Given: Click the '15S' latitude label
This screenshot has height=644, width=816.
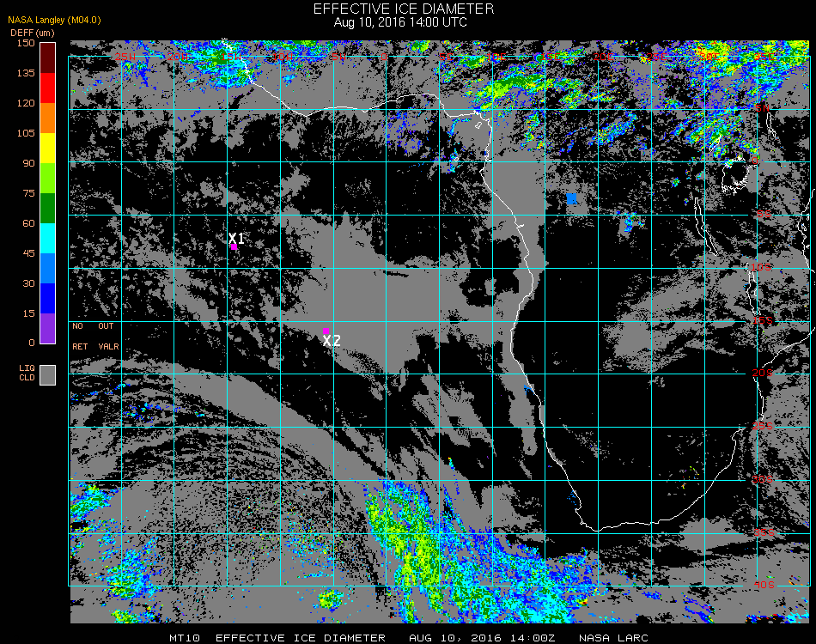Looking at the screenshot, I should (x=763, y=320).
